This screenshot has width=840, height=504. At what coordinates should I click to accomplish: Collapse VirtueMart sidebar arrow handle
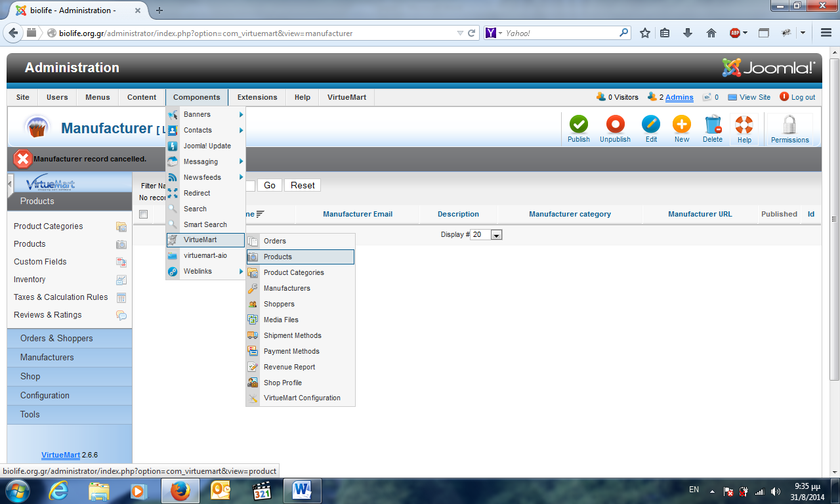[x=10, y=185]
